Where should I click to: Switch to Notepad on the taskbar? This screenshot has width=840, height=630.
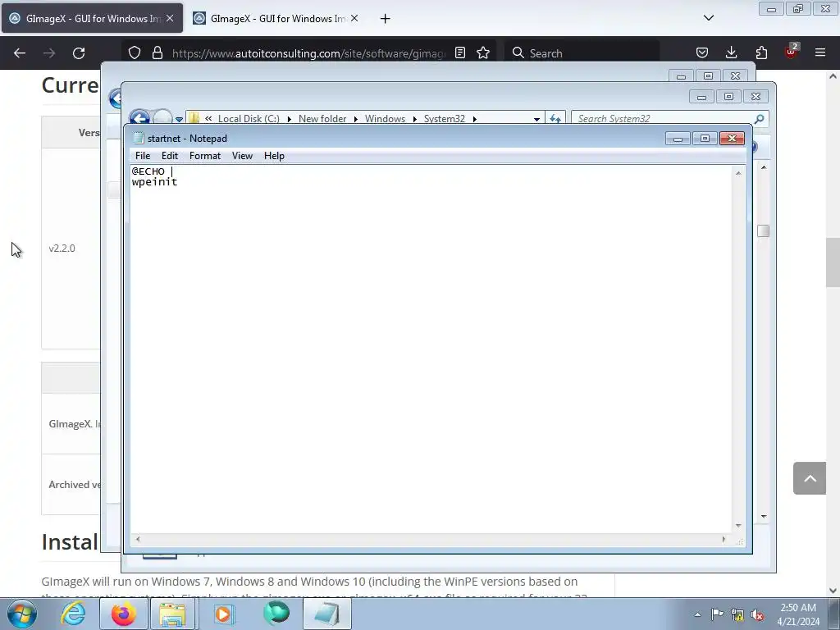point(327,614)
